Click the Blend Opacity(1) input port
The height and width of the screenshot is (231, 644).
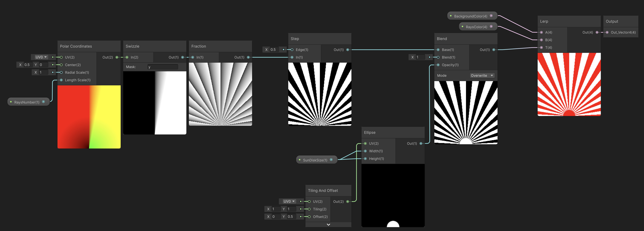tap(438, 65)
